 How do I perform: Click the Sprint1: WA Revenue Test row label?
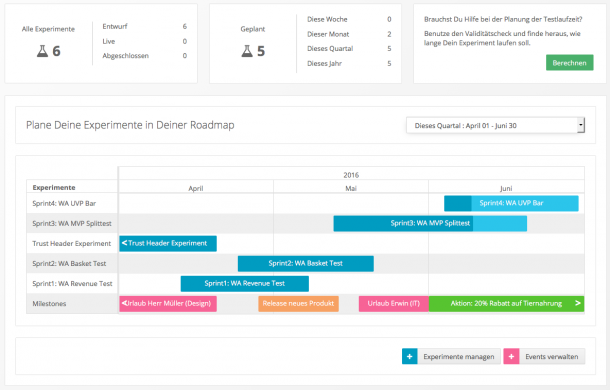tap(72, 284)
